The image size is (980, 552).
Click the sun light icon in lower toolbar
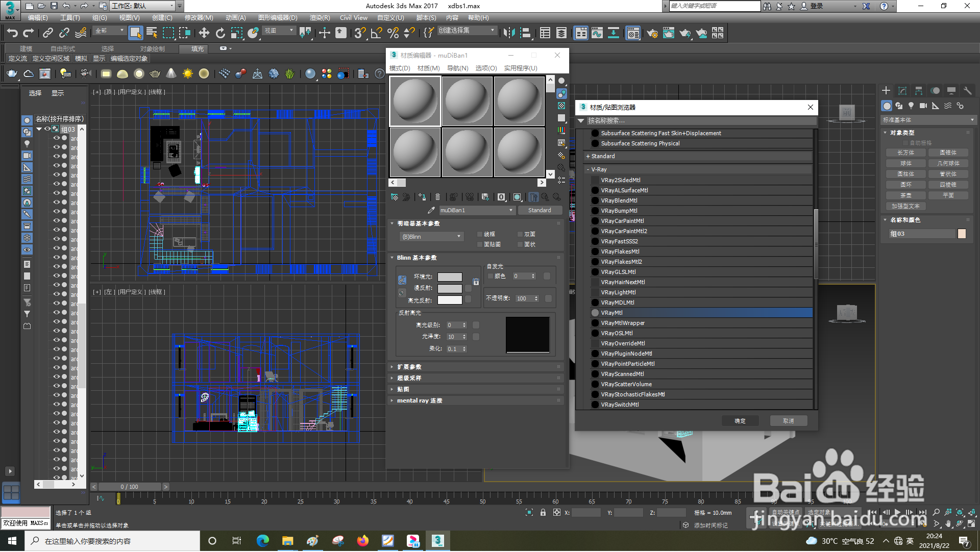pos(188,73)
